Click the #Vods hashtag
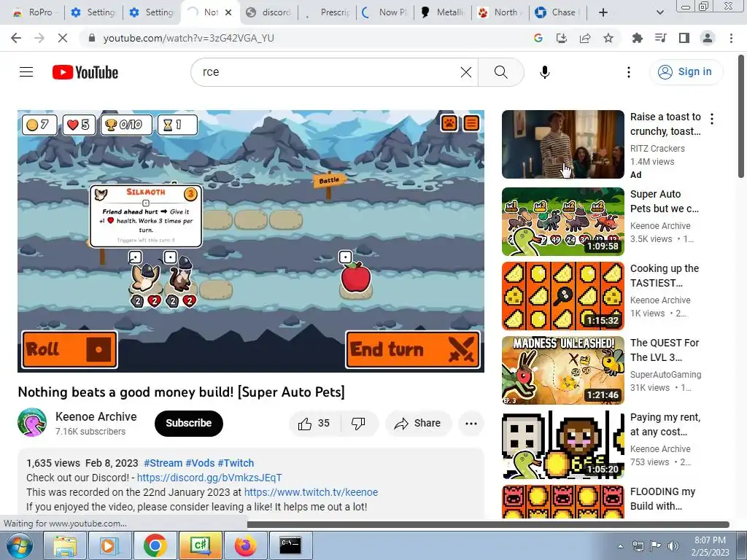This screenshot has width=747, height=560. [x=200, y=463]
